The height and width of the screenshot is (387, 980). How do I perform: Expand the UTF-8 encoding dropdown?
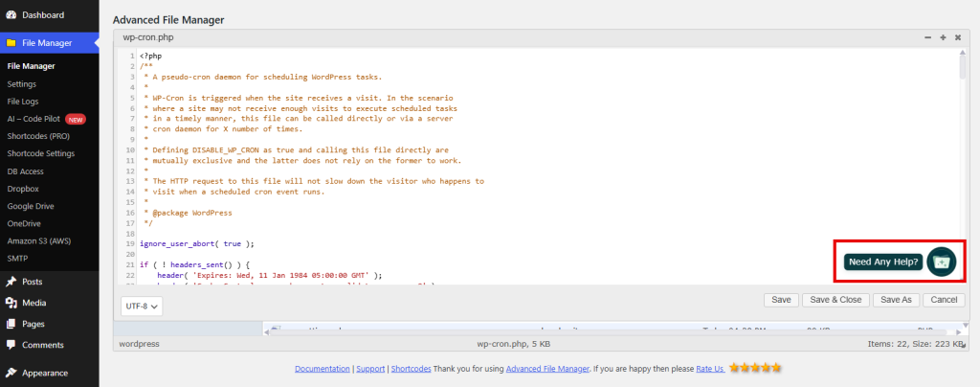pos(142,306)
